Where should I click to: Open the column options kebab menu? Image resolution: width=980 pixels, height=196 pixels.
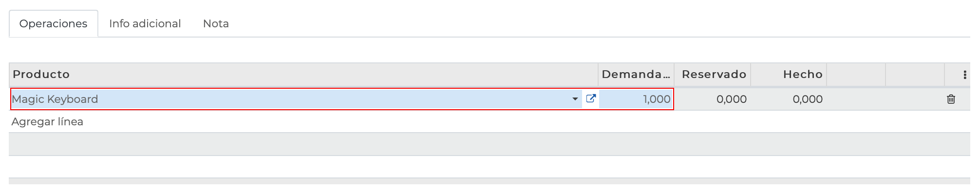click(x=964, y=75)
